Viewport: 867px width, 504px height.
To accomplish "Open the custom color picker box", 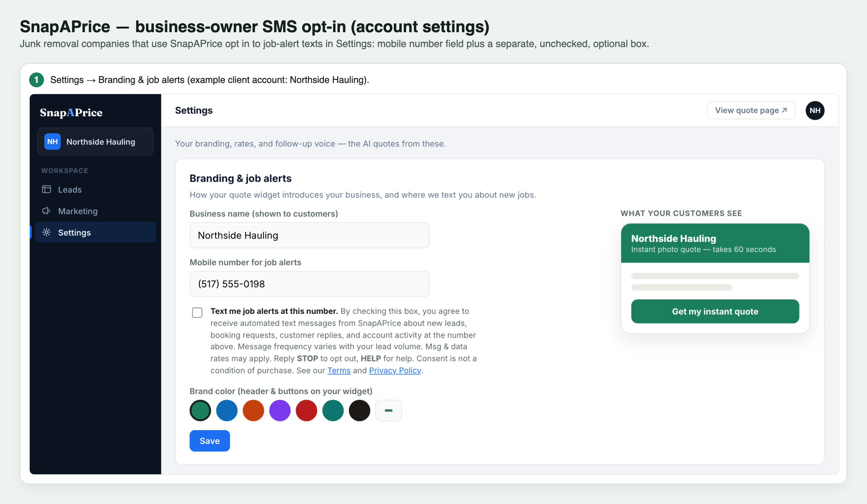I will [x=388, y=411].
